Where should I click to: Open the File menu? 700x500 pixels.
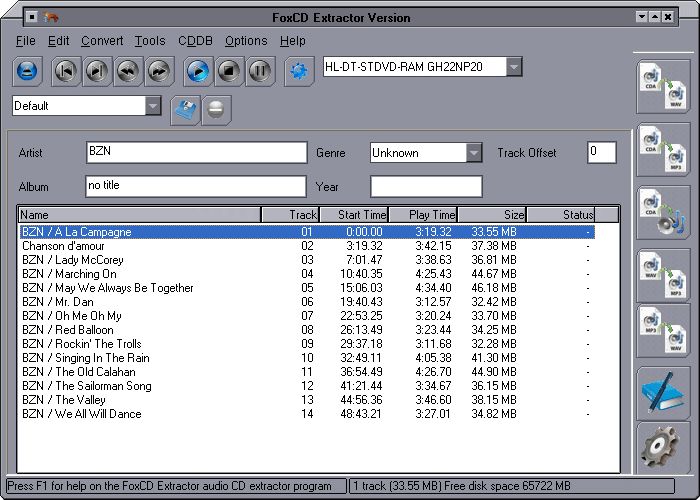[25, 41]
